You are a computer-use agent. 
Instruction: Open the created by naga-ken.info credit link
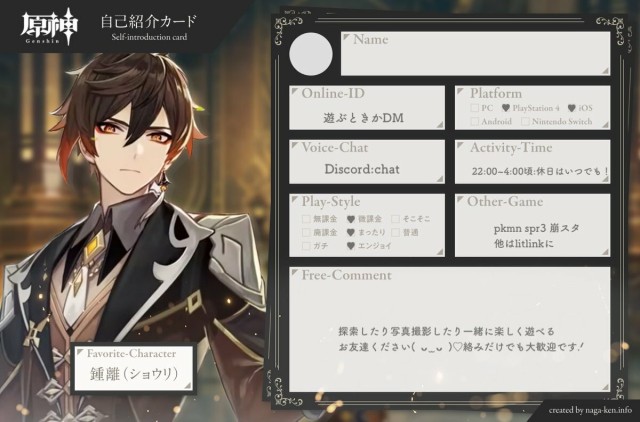click(590, 410)
